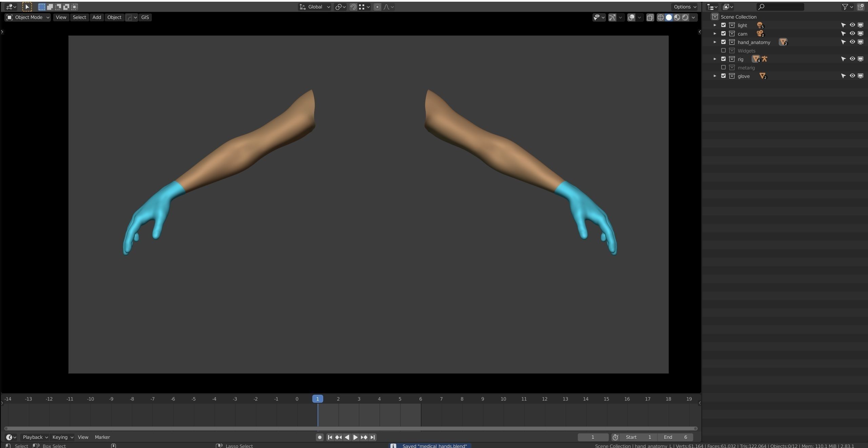This screenshot has width=868, height=448.
Task: Expand the light collection
Action: point(715,25)
